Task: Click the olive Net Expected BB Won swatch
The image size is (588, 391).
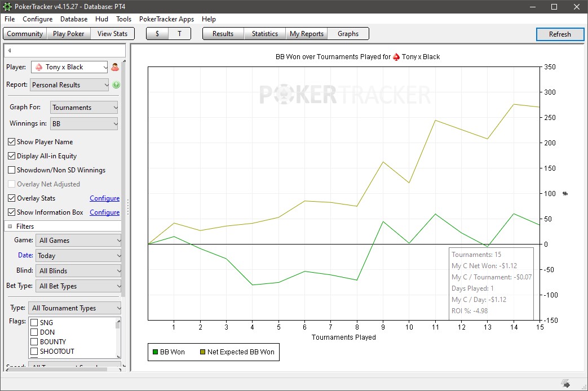Action: 202,352
